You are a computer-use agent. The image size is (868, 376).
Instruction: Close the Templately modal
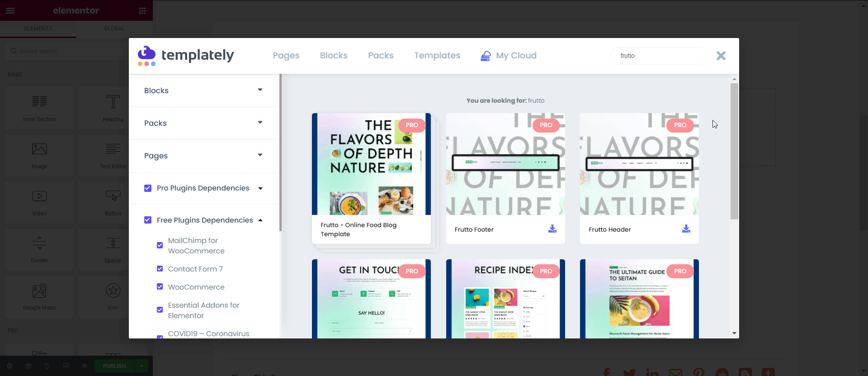tap(721, 56)
